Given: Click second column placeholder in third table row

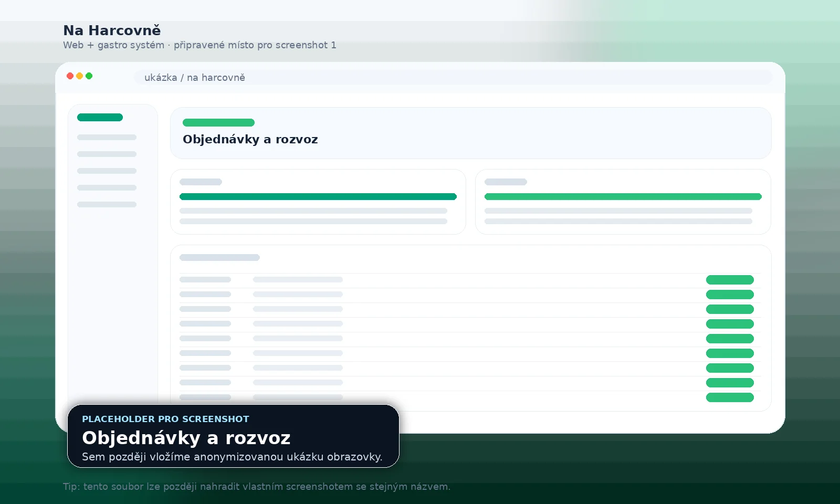Looking at the screenshot, I should pyautogui.click(x=298, y=309).
